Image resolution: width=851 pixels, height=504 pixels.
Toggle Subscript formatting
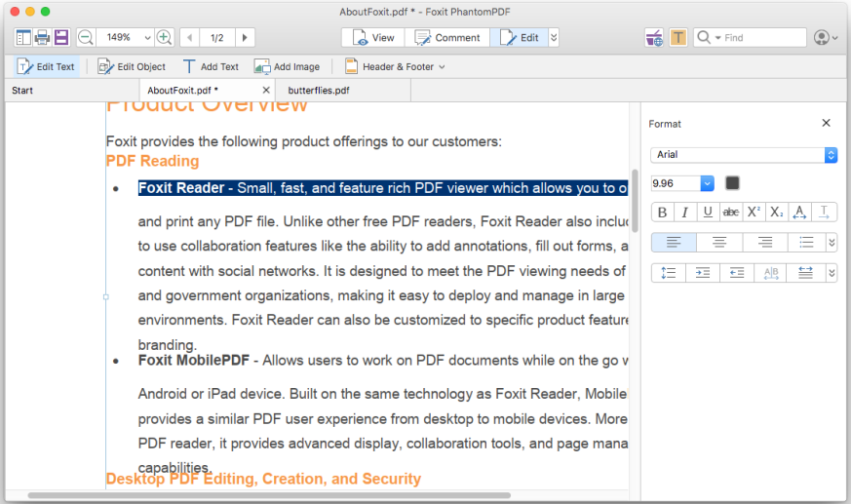pyautogui.click(x=776, y=213)
